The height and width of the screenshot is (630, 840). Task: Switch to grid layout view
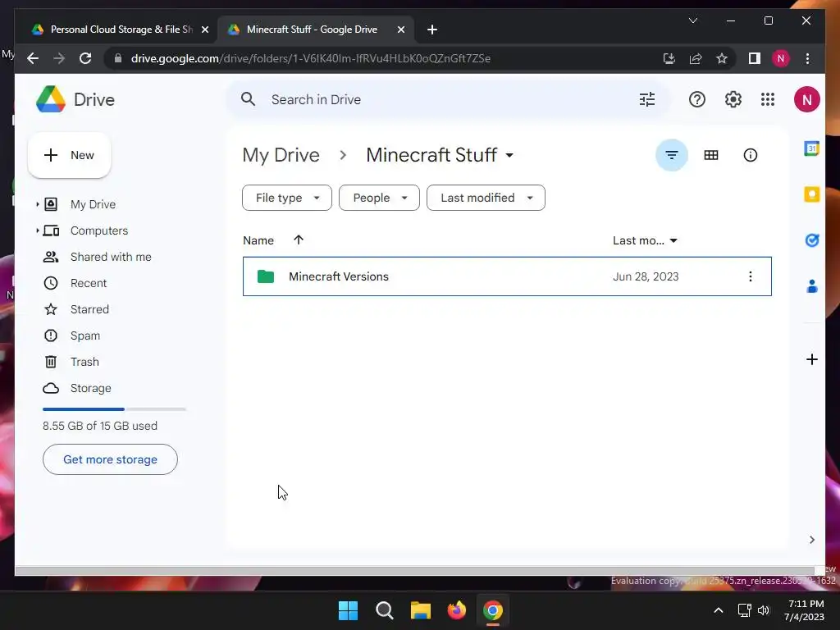point(711,155)
